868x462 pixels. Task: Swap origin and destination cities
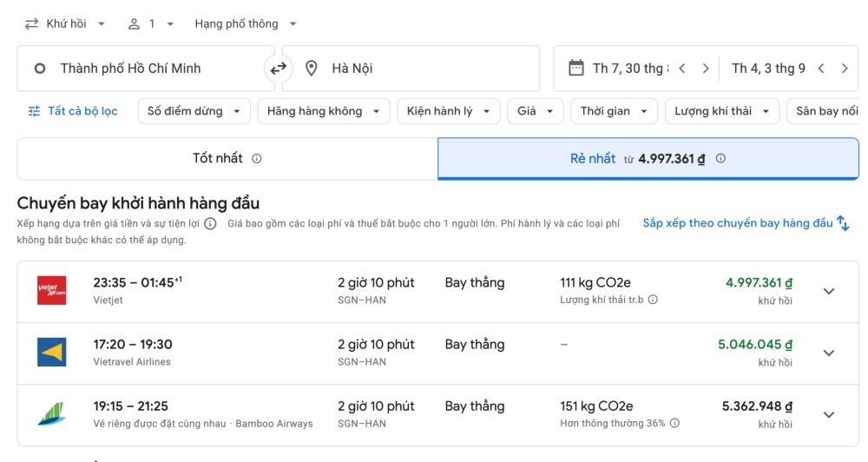click(x=278, y=68)
